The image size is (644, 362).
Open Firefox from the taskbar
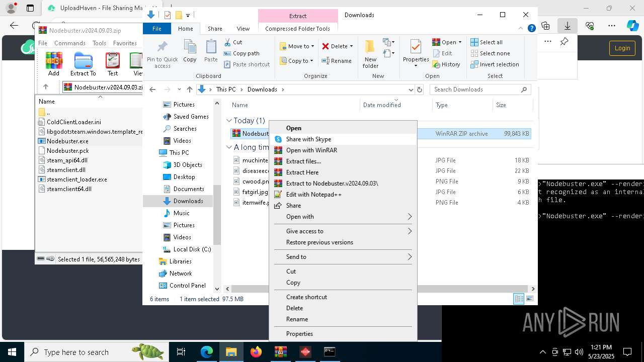(256, 352)
